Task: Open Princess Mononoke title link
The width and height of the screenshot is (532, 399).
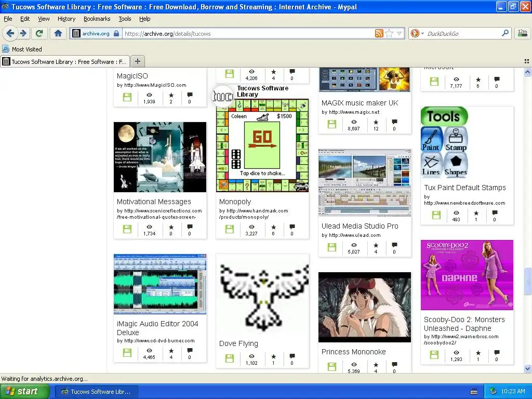Action: coord(353,352)
